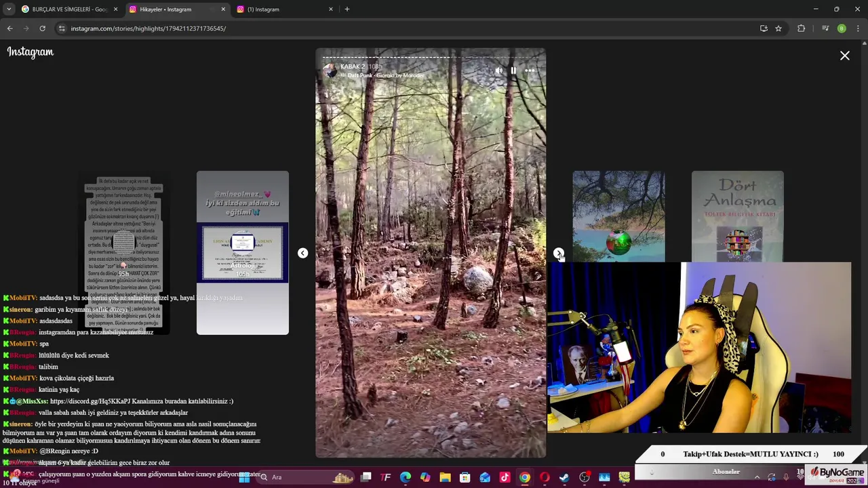The height and width of the screenshot is (488, 868).
Task: Click the Instagram logo
Action: click(31, 52)
